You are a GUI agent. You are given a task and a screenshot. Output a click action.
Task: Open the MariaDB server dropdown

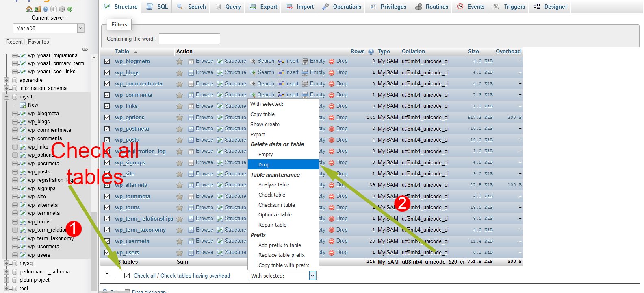tap(48, 28)
